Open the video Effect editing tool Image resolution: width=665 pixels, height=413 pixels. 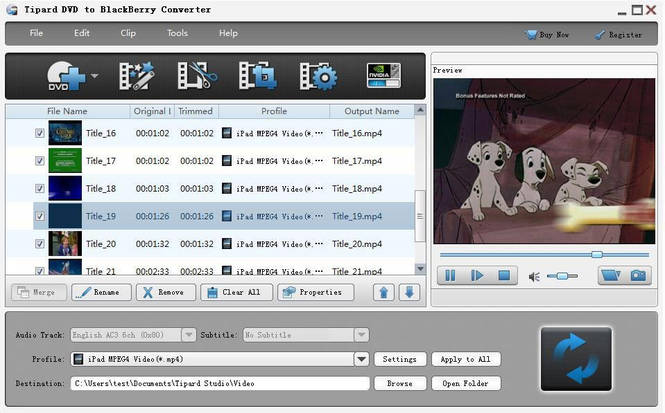click(x=137, y=76)
